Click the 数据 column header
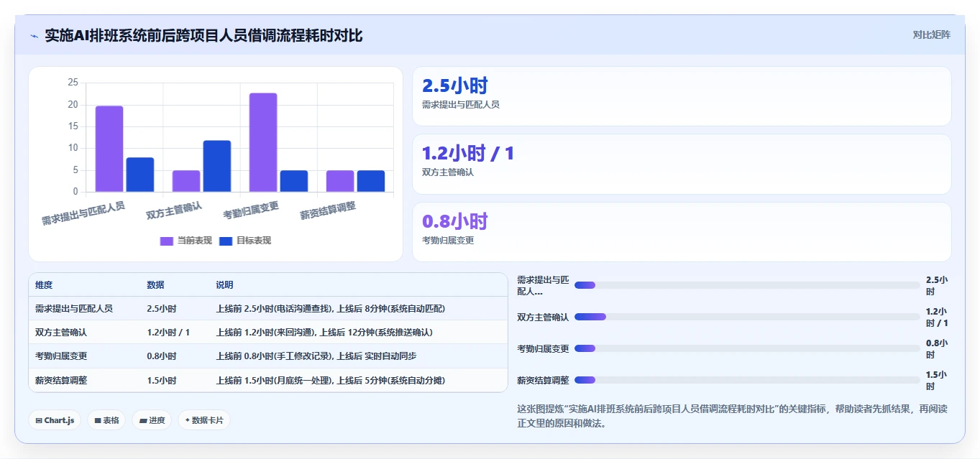The image size is (980, 459). (156, 285)
